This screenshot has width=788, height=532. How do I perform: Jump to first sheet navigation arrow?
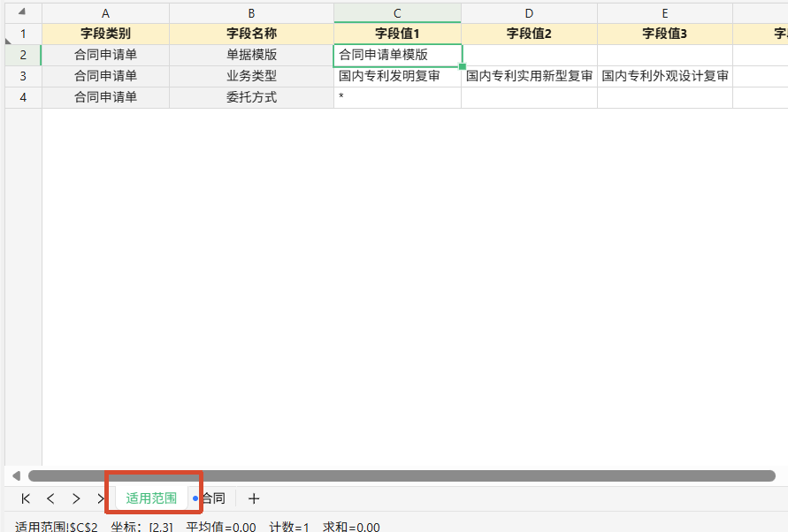click(x=26, y=498)
